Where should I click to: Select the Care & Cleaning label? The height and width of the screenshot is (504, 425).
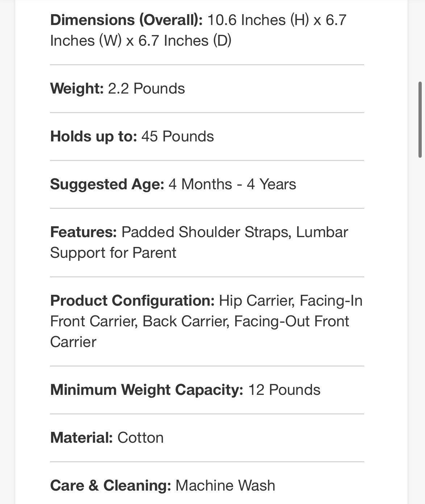pyautogui.click(x=111, y=486)
